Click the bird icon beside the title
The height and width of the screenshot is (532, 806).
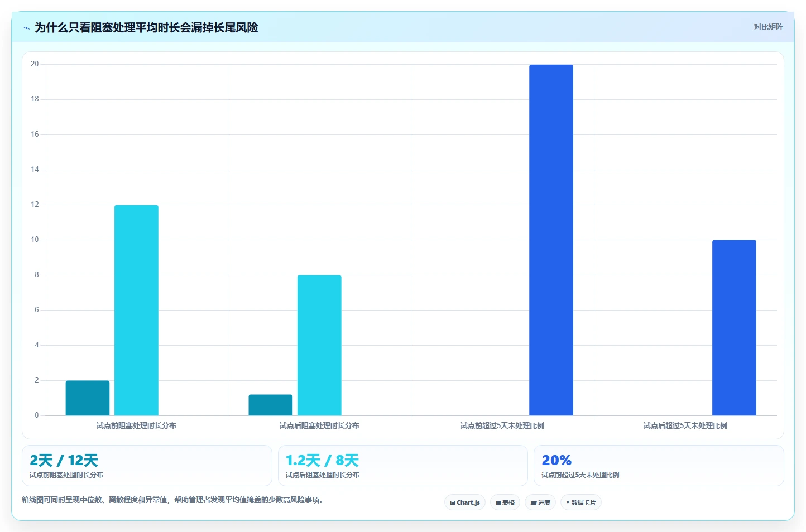point(26,28)
